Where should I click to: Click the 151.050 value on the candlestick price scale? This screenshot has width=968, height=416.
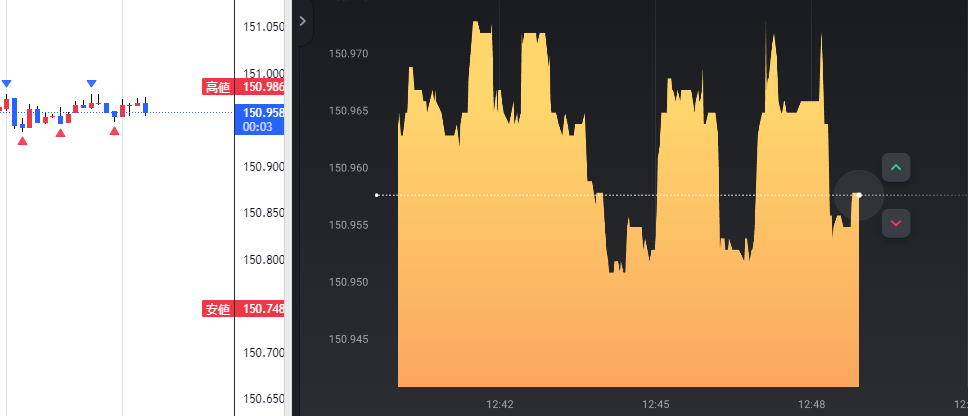(x=264, y=27)
